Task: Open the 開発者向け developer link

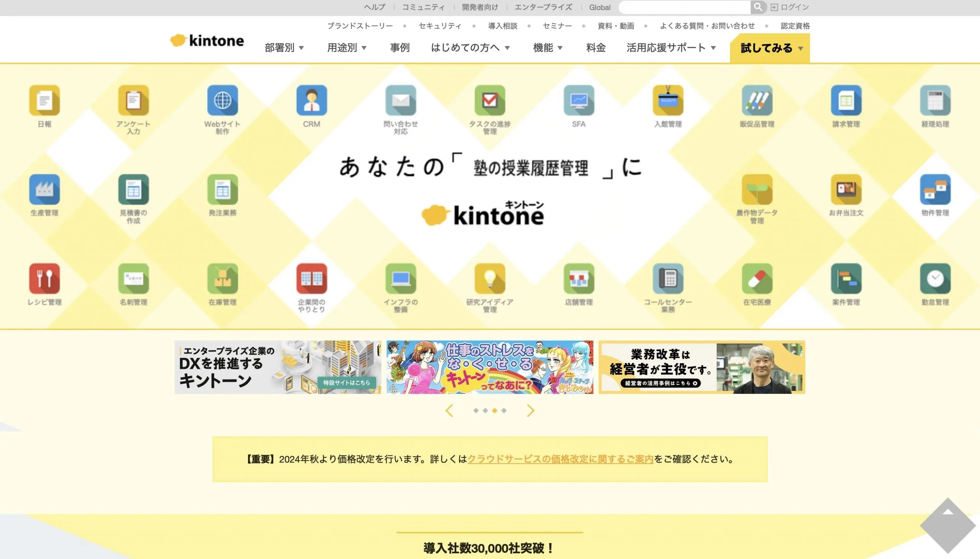Action: tap(480, 7)
